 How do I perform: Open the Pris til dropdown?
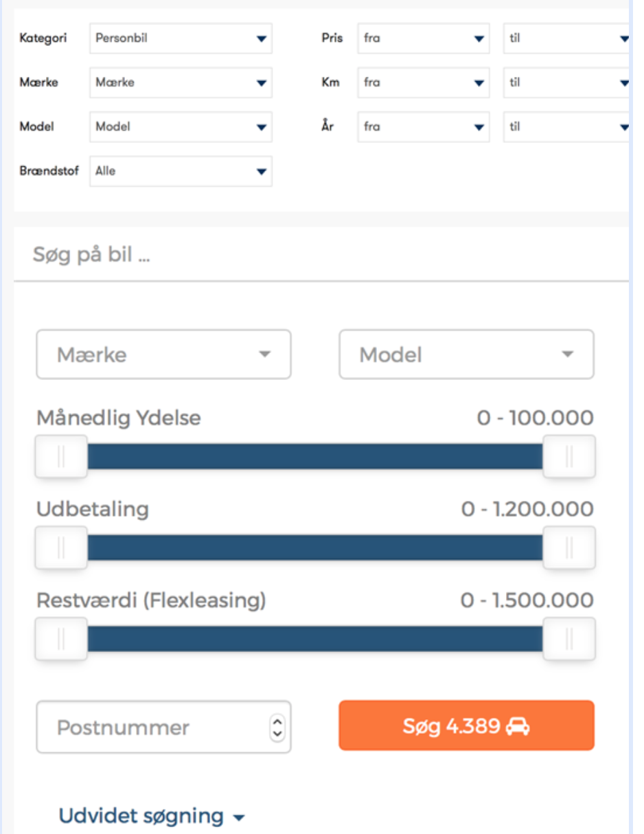[x=567, y=38]
